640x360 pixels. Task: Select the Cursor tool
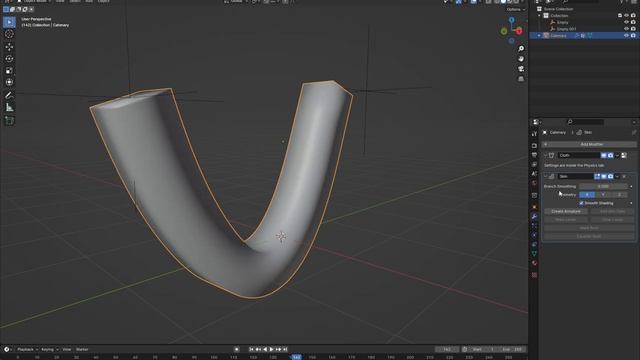pyautogui.click(x=9, y=34)
